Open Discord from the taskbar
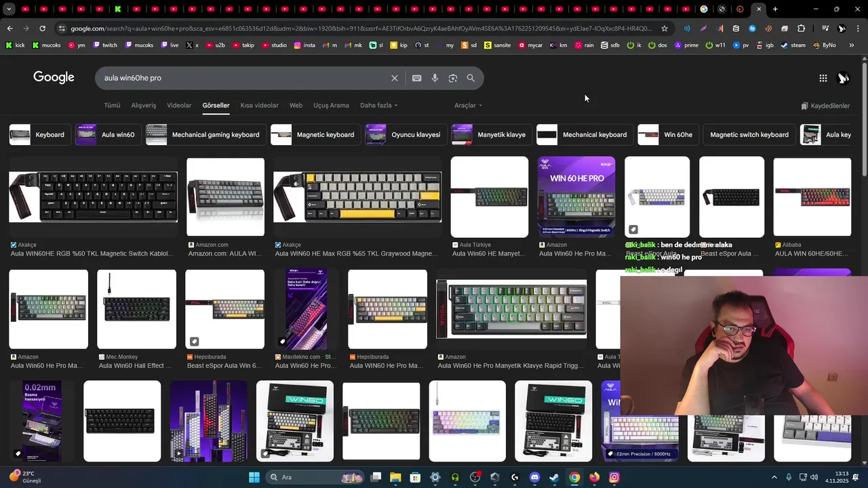Image resolution: width=868 pixels, height=488 pixels. coord(534,477)
